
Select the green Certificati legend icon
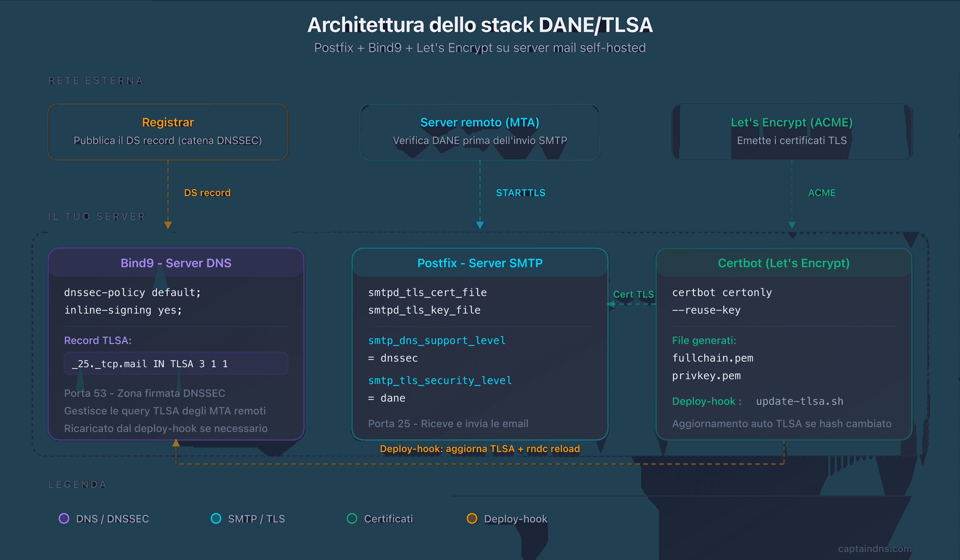point(352,518)
